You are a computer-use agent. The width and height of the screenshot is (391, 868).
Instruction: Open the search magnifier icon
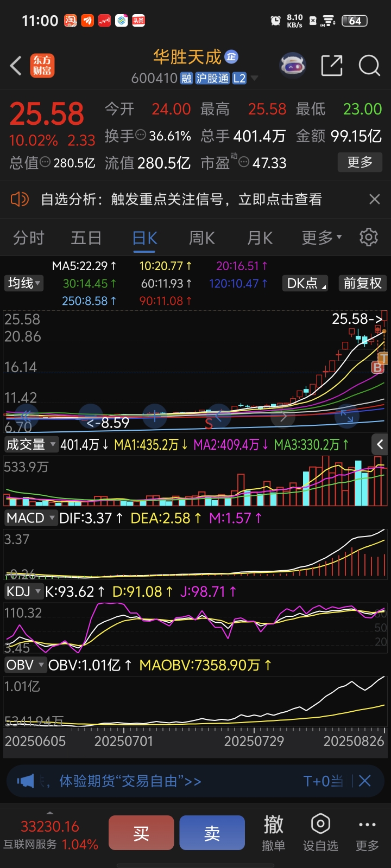point(369,66)
